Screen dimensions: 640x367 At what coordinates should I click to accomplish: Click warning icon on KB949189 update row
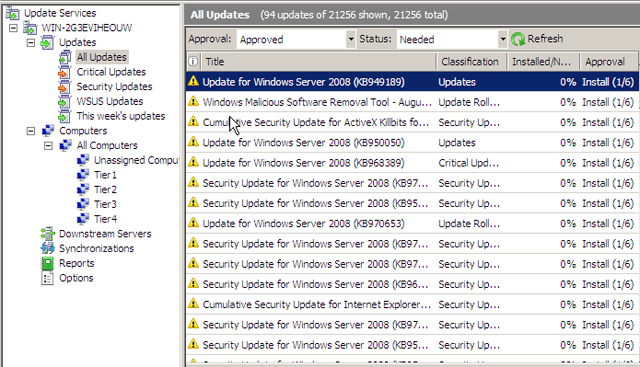[193, 81]
